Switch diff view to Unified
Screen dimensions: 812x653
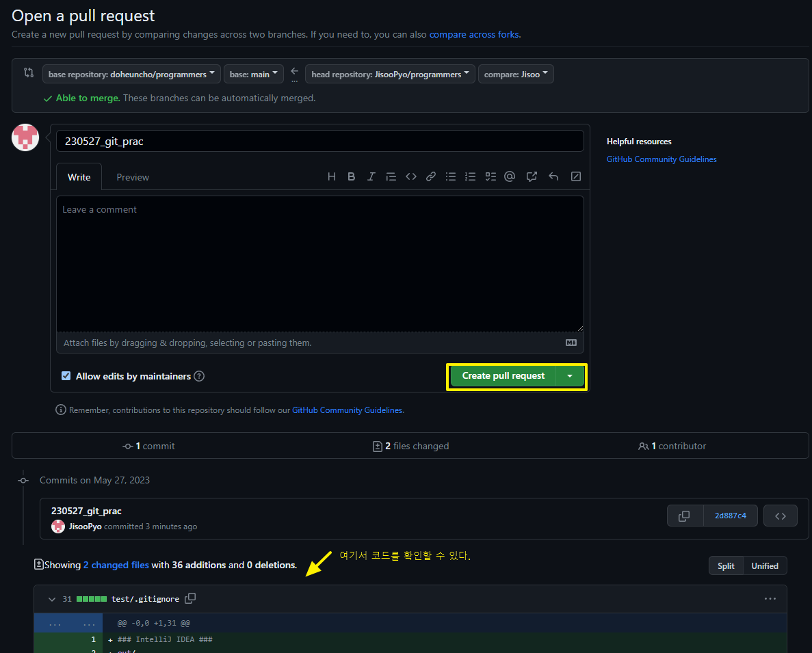point(764,566)
